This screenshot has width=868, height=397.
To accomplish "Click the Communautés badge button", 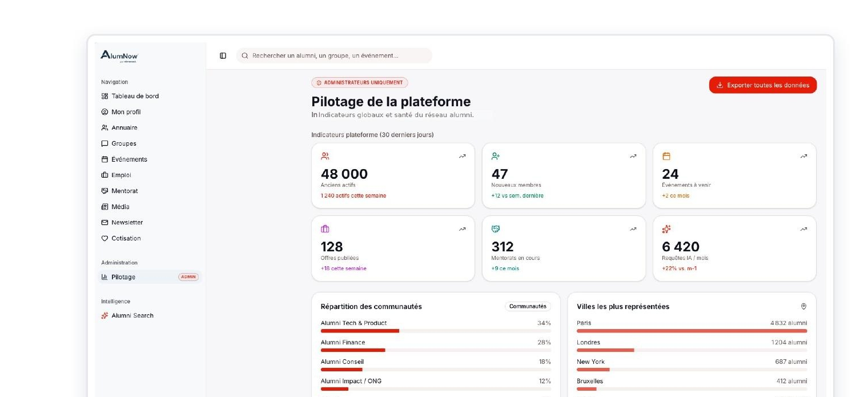I will pyautogui.click(x=528, y=306).
